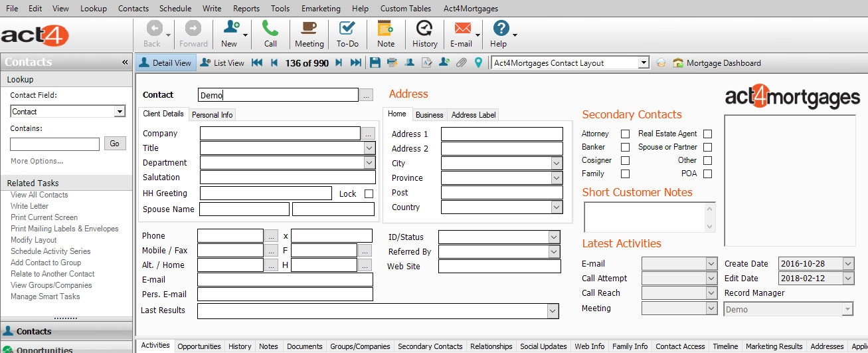The width and height of the screenshot is (868, 353).
Task: Enable the POA checkbox
Action: pyautogui.click(x=707, y=174)
